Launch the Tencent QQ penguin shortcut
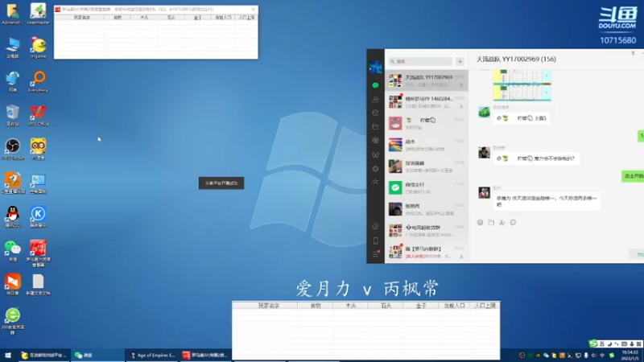 pyautogui.click(x=12, y=216)
